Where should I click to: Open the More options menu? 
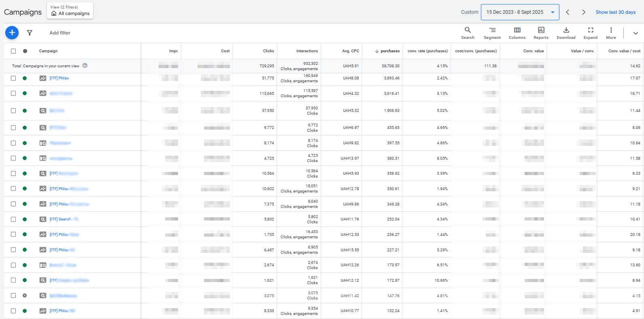pyautogui.click(x=611, y=33)
